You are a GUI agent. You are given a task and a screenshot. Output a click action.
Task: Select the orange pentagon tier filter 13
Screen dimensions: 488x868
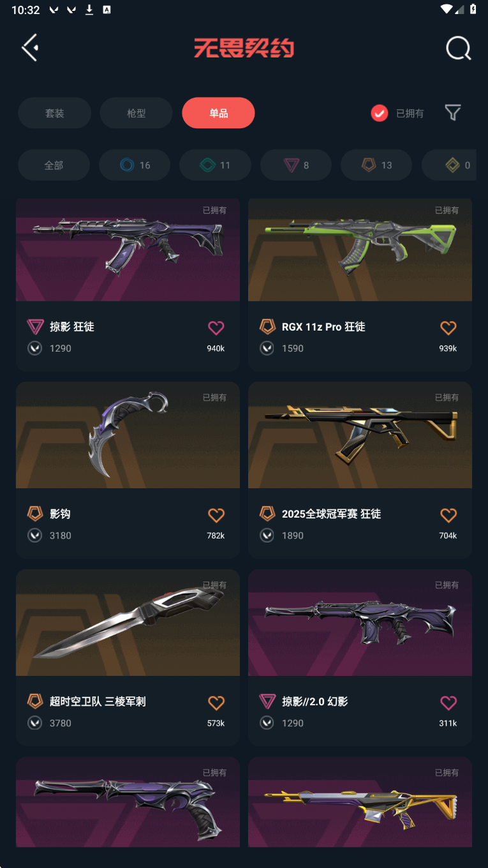pos(377,165)
